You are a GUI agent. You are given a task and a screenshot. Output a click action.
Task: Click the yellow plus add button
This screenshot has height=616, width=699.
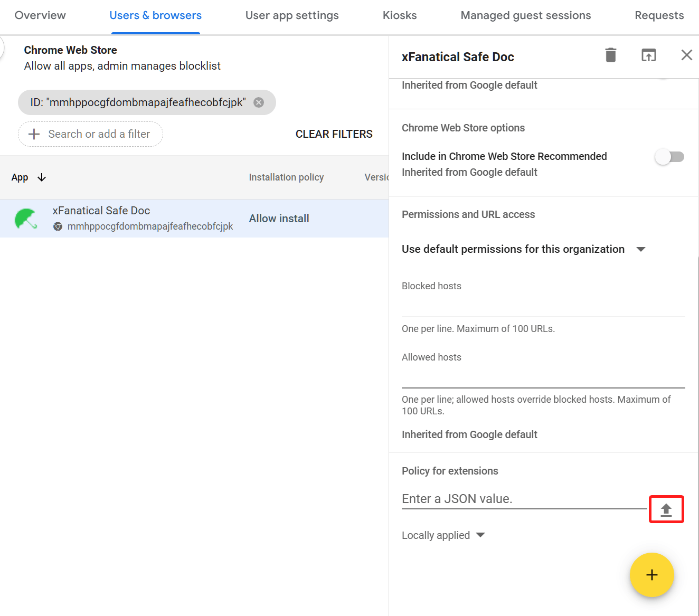click(x=651, y=575)
